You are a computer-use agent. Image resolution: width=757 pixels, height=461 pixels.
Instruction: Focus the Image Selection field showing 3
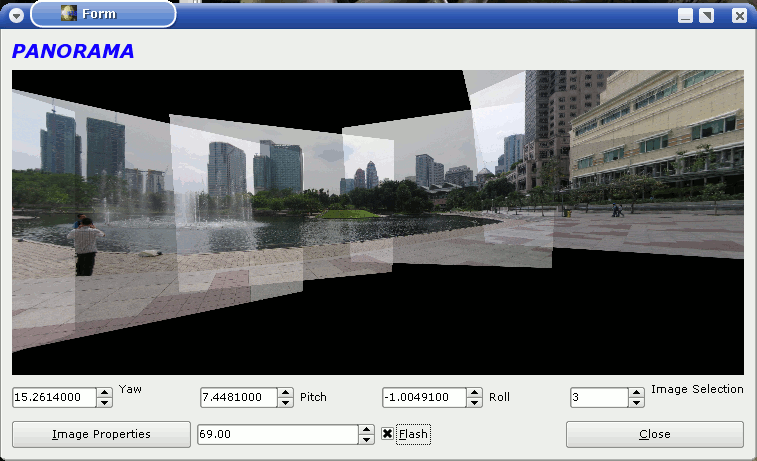tap(599, 397)
